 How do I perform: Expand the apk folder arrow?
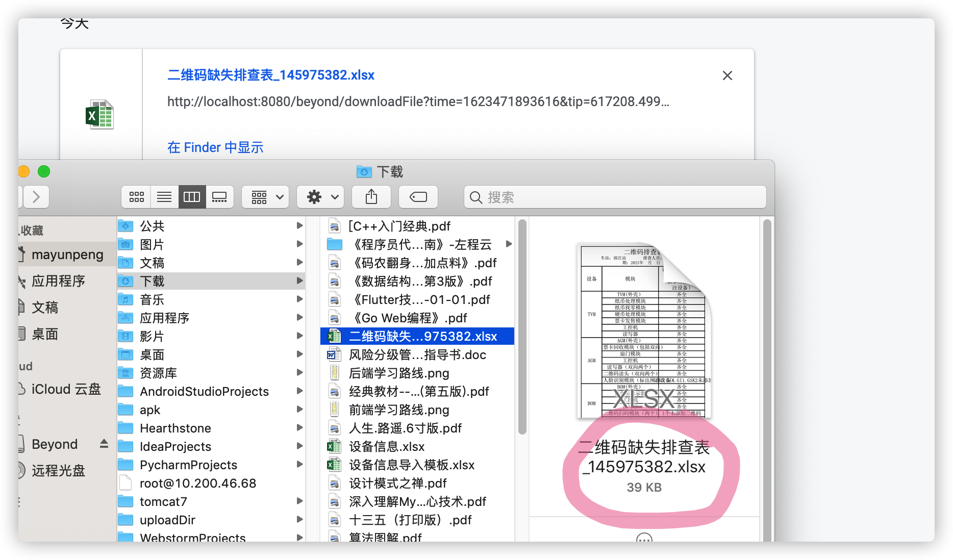pyautogui.click(x=300, y=409)
